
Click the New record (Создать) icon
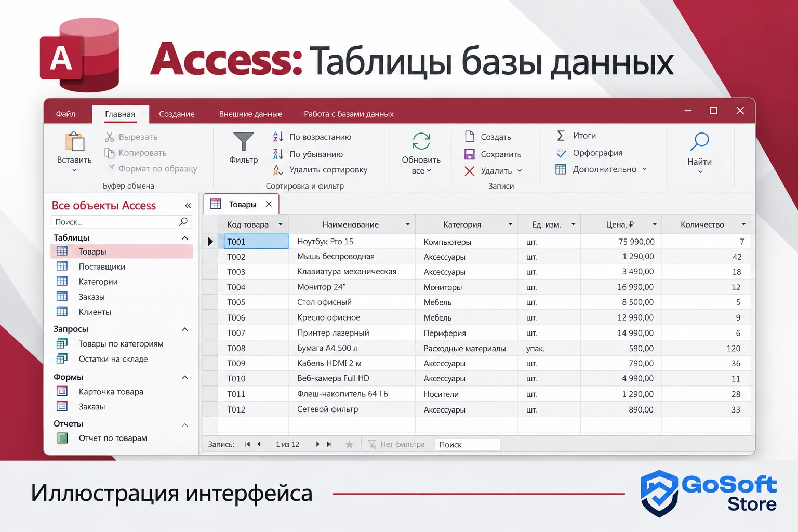(x=470, y=136)
